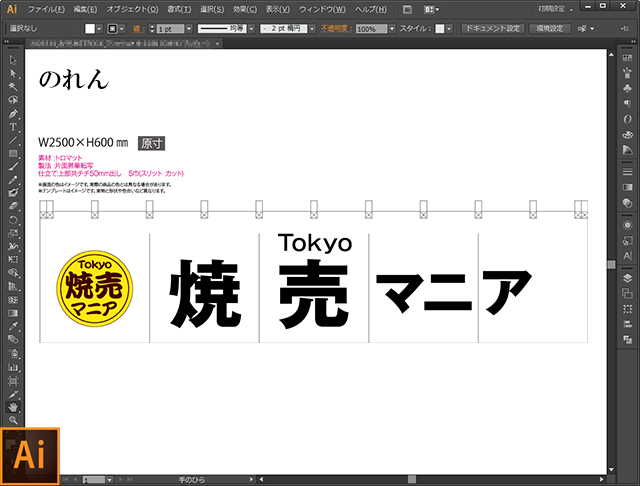Select the Magic Wand tool
This screenshot has height=486, width=640.
click(x=13, y=87)
